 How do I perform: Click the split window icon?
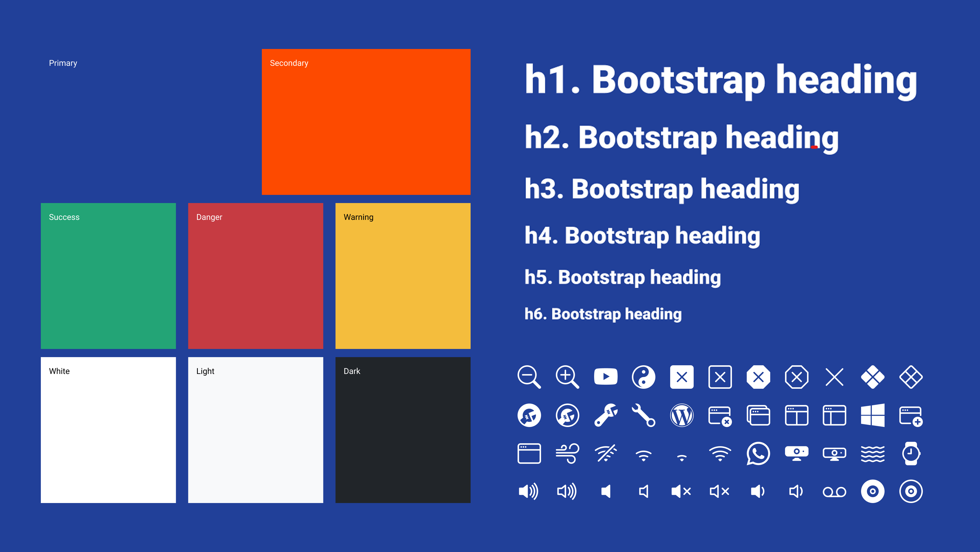click(797, 415)
